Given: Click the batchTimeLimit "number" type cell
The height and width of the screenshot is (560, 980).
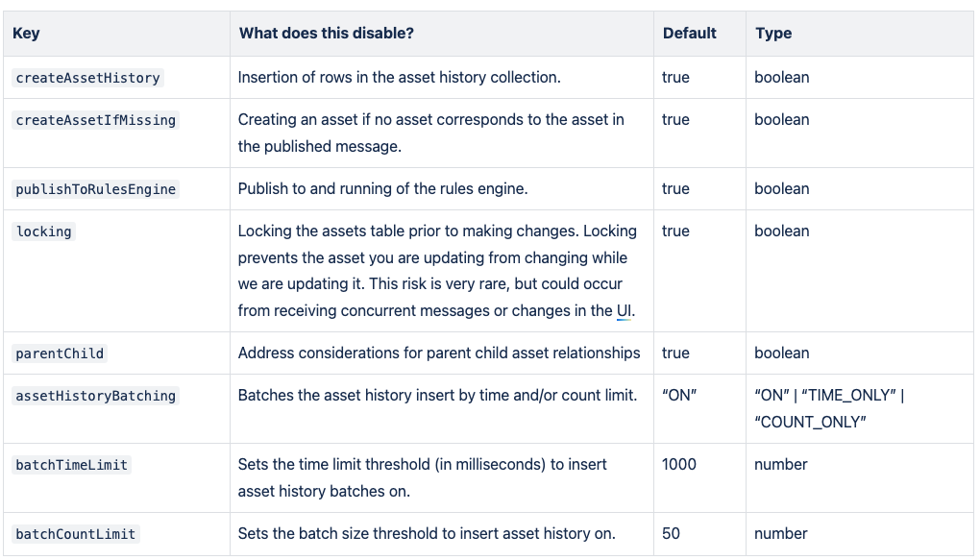Looking at the screenshot, I should point(781,464).
